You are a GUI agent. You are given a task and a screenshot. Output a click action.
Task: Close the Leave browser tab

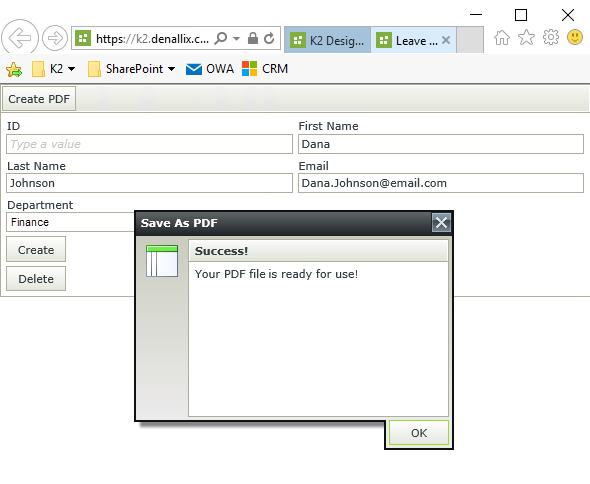point(446,40)
